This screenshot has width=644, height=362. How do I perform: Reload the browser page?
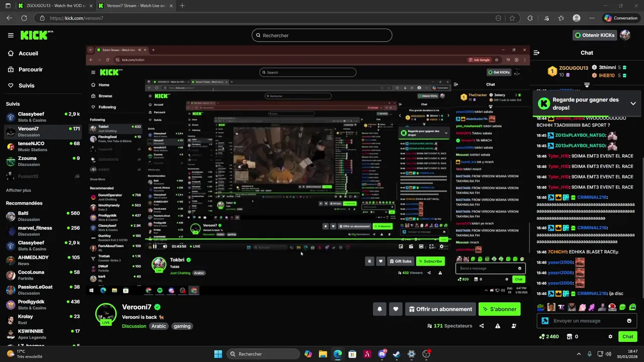click(x=24, y=18)
